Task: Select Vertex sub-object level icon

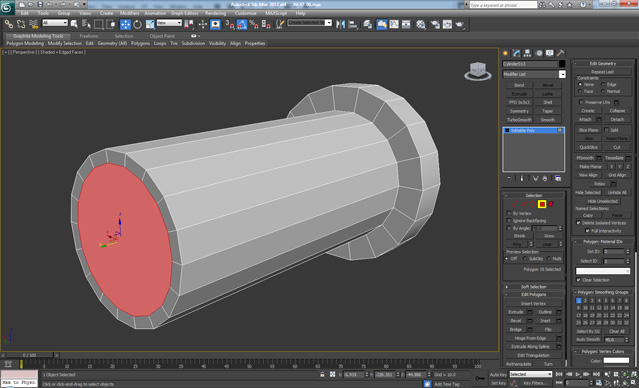Action: 515,204
